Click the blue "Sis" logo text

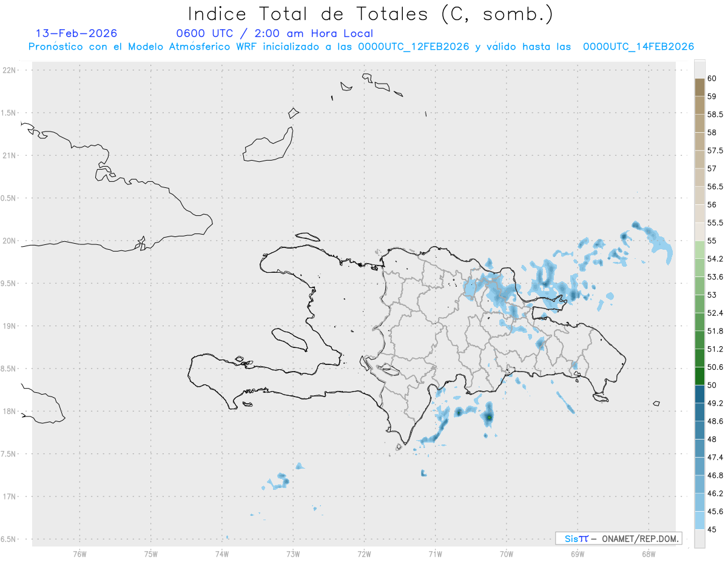pyautogui.click(x=571, y=538)
